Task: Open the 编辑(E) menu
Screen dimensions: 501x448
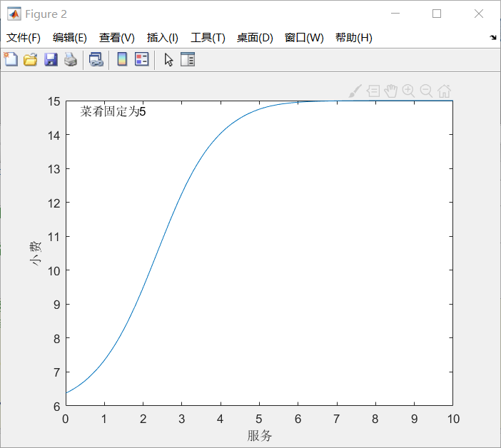Action: [70, 38]
